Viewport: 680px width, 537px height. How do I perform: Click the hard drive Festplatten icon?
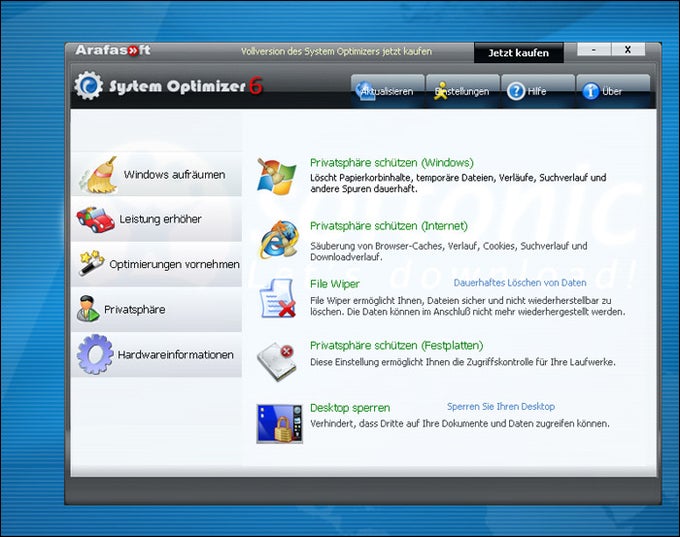point(277,361)
